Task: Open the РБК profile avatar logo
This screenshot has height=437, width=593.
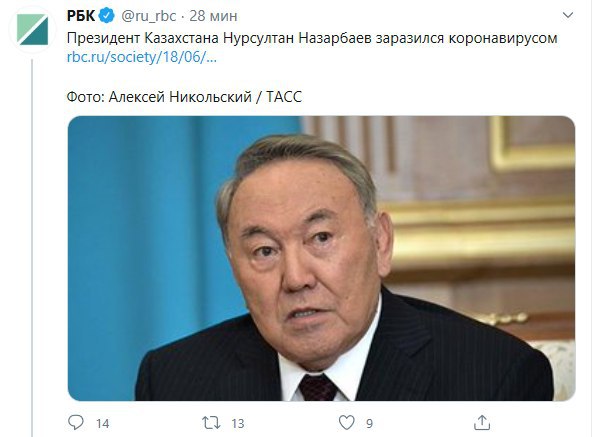Action: 33,30
